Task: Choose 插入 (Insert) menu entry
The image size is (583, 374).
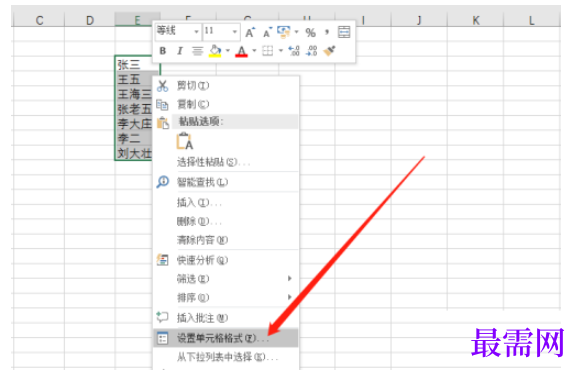Action: coord(226,203)
